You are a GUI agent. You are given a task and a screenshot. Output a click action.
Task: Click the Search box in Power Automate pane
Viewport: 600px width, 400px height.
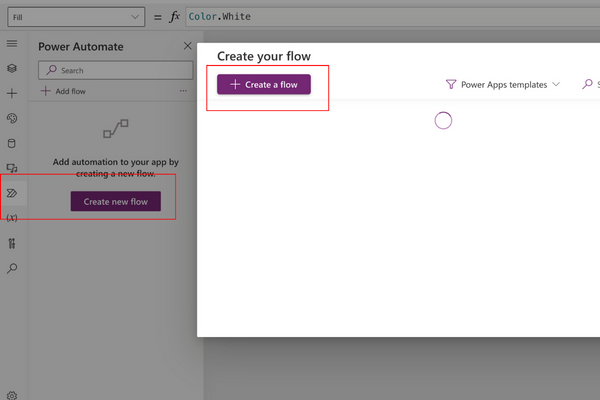click(x=116, y=70)
